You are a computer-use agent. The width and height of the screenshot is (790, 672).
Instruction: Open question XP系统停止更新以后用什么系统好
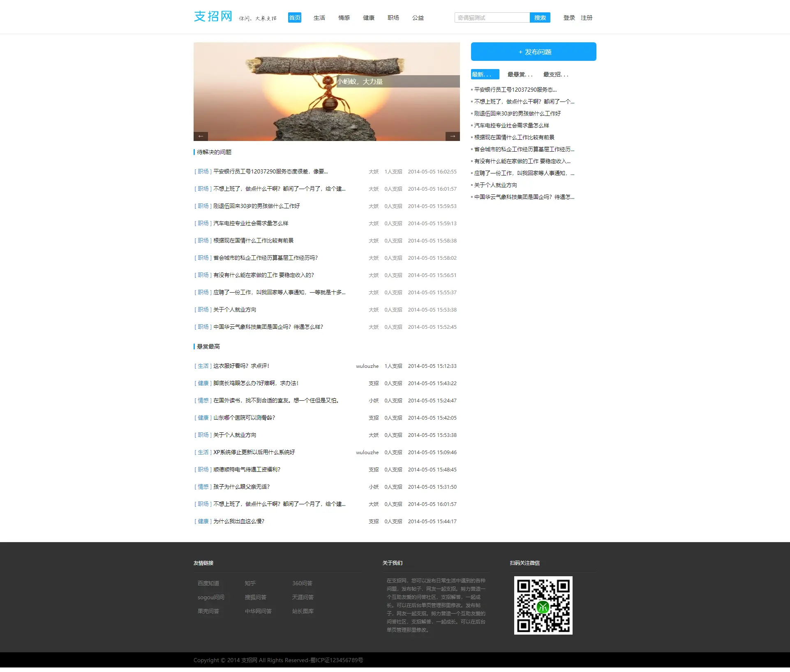[254, 452]
